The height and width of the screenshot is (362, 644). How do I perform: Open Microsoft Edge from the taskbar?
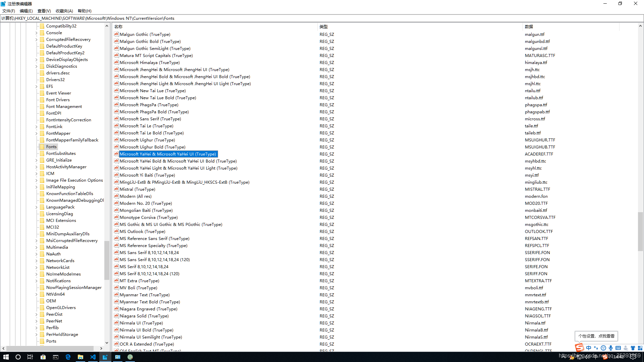click(x=68, y=357)
